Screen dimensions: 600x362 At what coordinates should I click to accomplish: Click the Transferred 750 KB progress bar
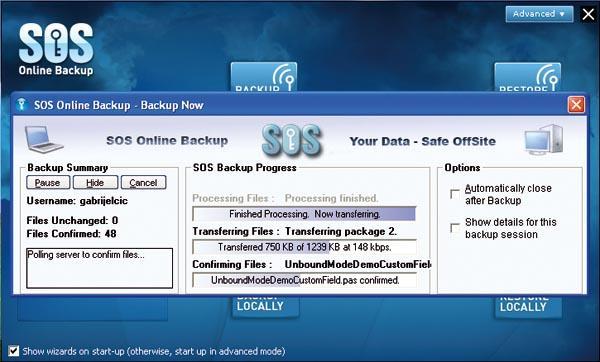click(x=304, y=247)
